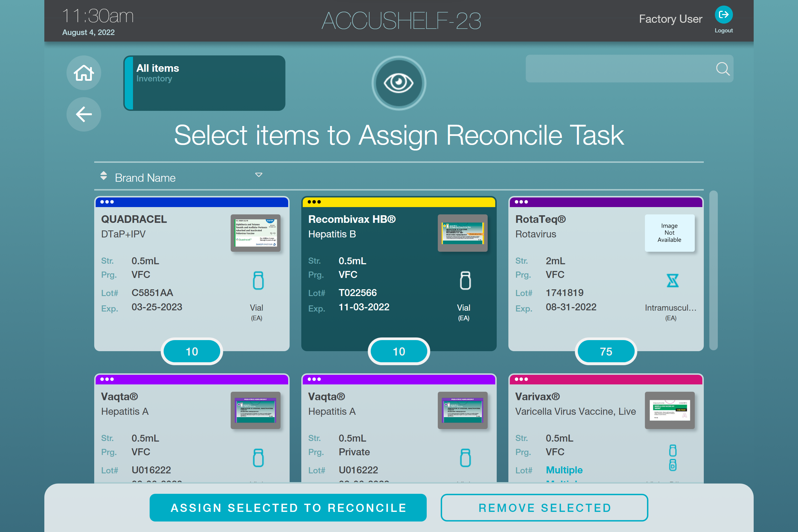This screenshot has height=532, width=798.
Task: Toggle sort order arrows beside Brand Name
Action: (x=104, y=176)
